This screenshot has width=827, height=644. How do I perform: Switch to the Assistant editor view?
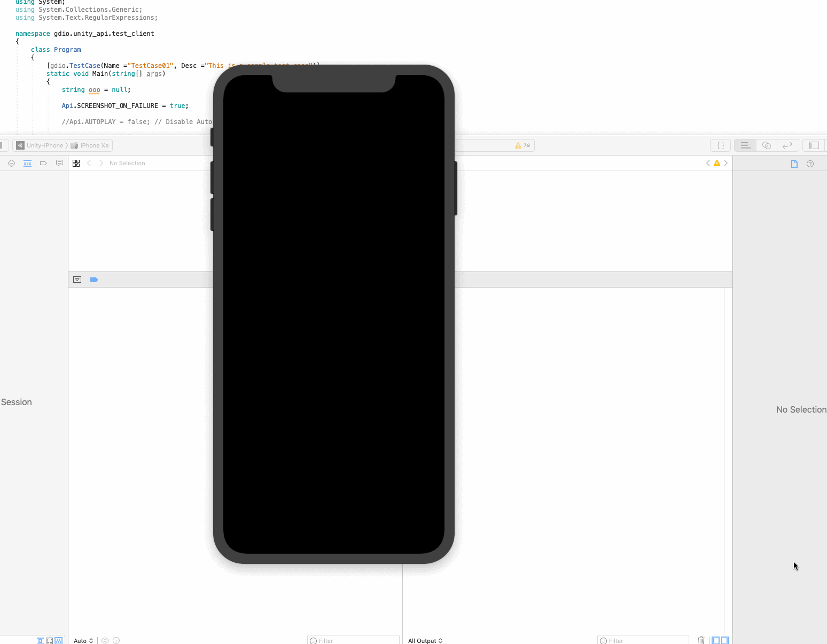coord(767,145)
